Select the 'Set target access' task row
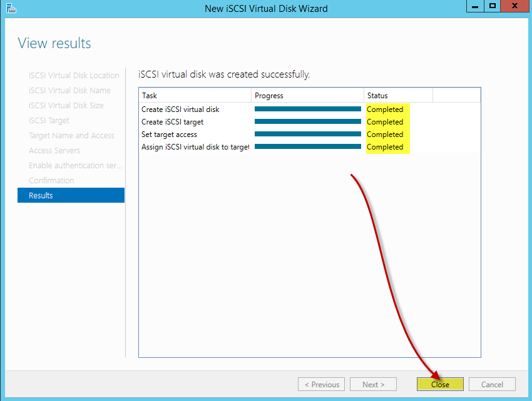Viewport: 532px width, 401px height. pyautogui.click(x=309, y=135)
